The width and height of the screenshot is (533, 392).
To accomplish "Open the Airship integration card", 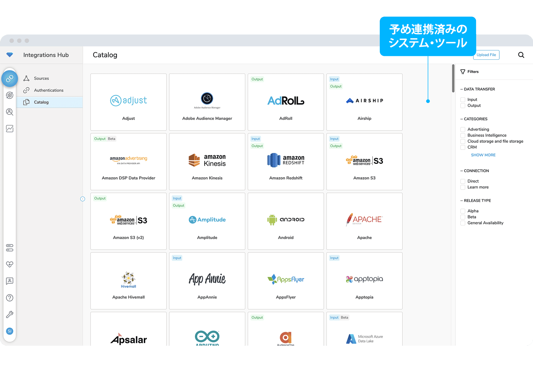I will (364, 102).
